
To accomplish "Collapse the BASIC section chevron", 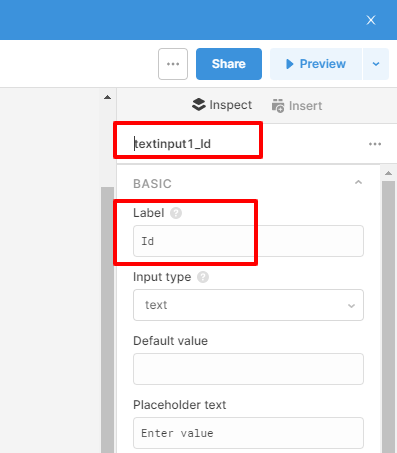I will point(358,182).
